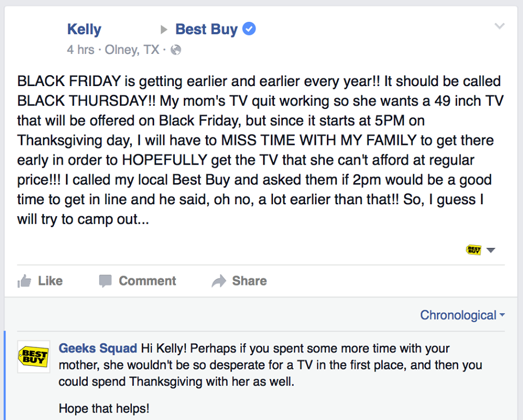This screenshot has width=523, height=420.
Task: Expand the arrow beside small Best Buy logo
Action: click(x=491, y=250)
